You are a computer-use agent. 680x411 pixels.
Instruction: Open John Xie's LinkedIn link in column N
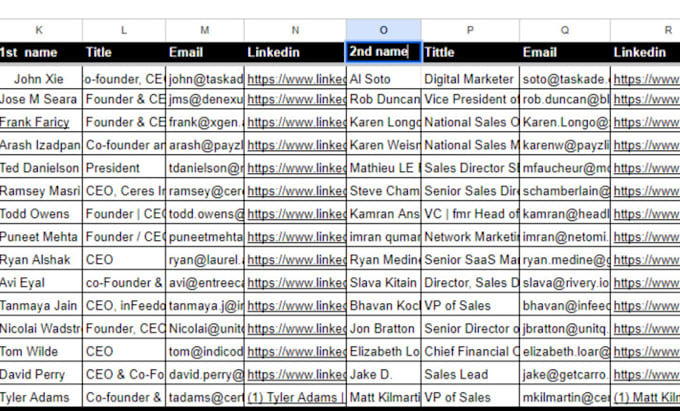click(296, 79)
